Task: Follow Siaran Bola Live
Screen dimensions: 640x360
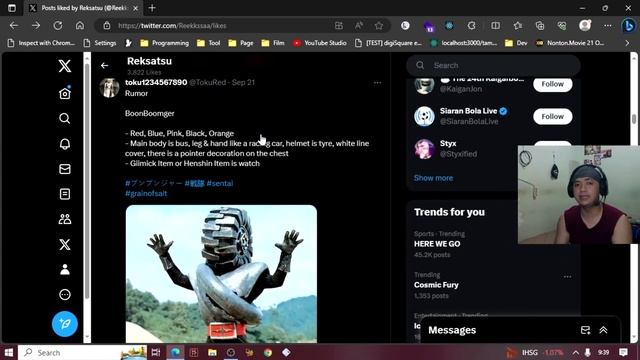Action: coord(552,116)
